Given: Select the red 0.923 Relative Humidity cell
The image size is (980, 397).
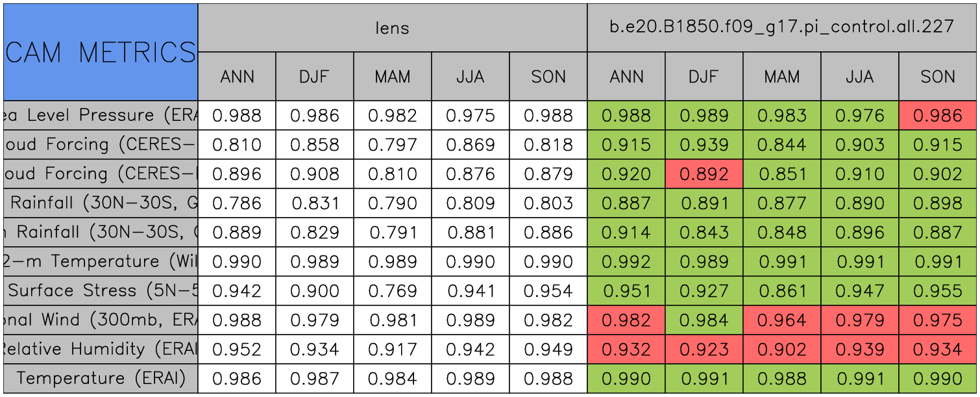Looking at the screenshot, I should (704, 350).
